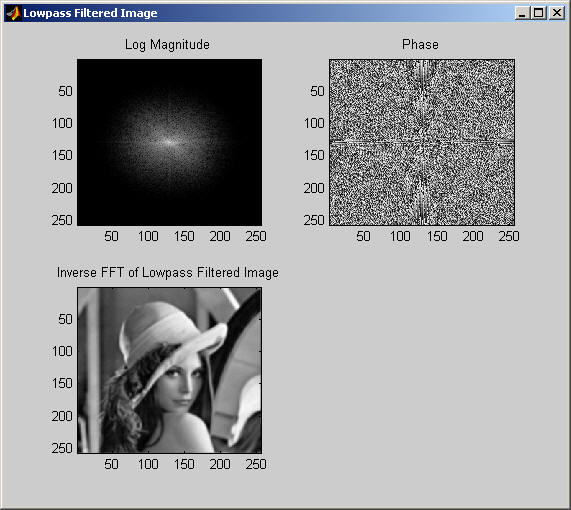Click the Lowpass Filtered Image title bar text
571x510 pixels.
(90, 13)
